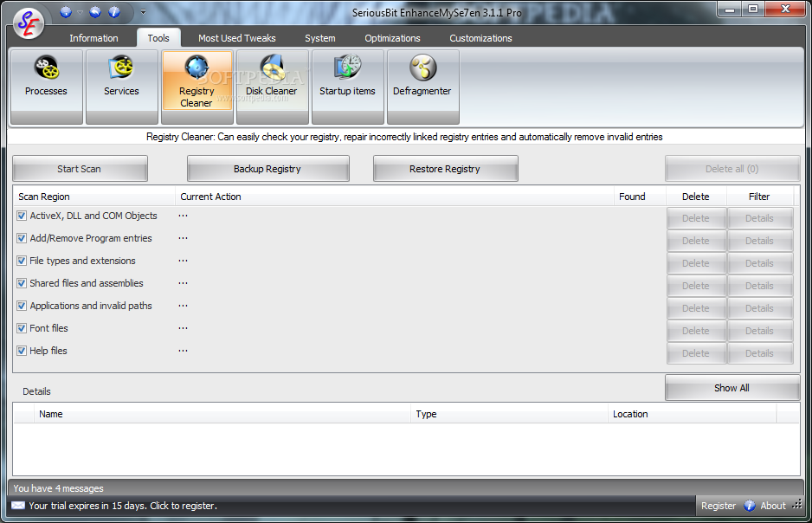
Task: Click the About info icon in status bar
Action: (749, 506)
